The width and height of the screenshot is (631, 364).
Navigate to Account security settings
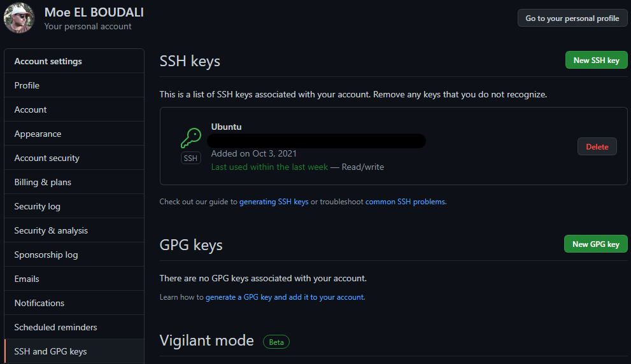(46, 158)
